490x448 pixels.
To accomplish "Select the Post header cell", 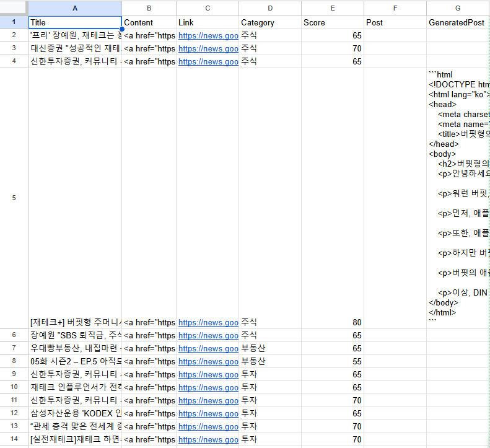I will pos(395,22).
